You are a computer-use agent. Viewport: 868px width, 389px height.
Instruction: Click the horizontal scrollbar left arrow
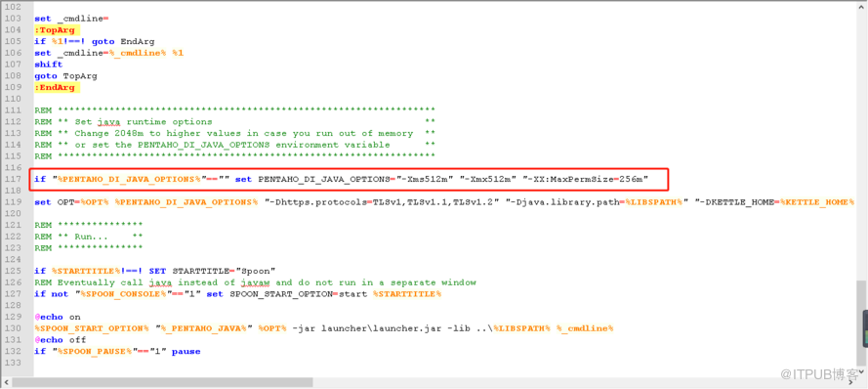coord(7,382)
